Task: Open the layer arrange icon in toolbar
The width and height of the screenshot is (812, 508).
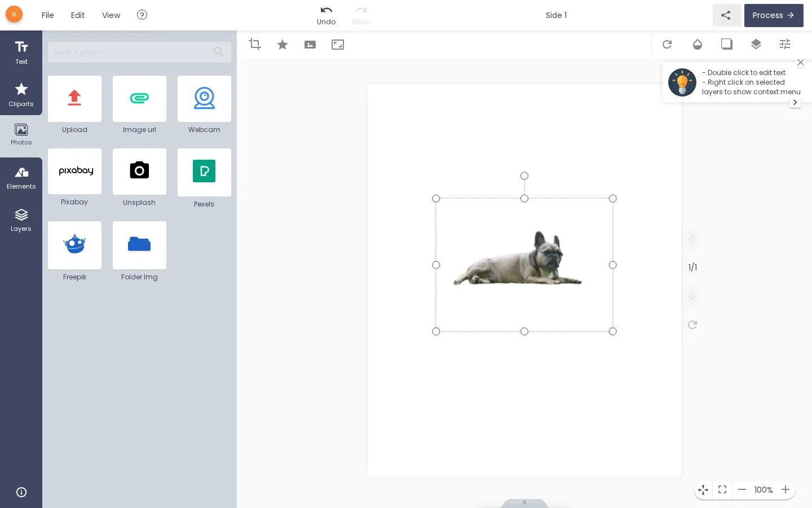Action: point(756,44)
